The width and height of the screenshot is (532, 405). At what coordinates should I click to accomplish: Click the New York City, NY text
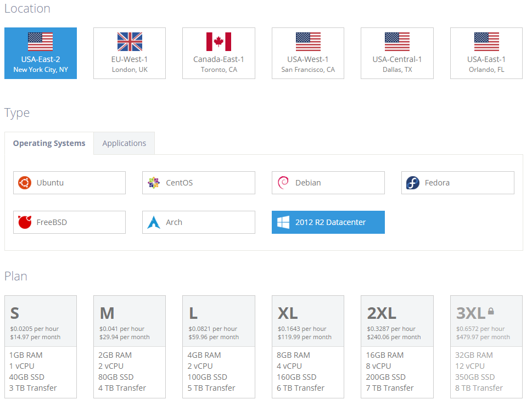[x=41, y=70]
